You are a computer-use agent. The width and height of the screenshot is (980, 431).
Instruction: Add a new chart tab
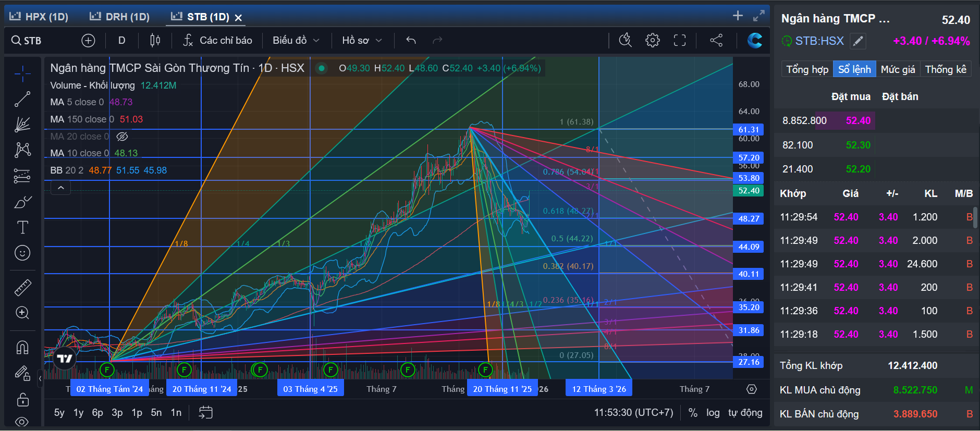[x=738, y=16]
